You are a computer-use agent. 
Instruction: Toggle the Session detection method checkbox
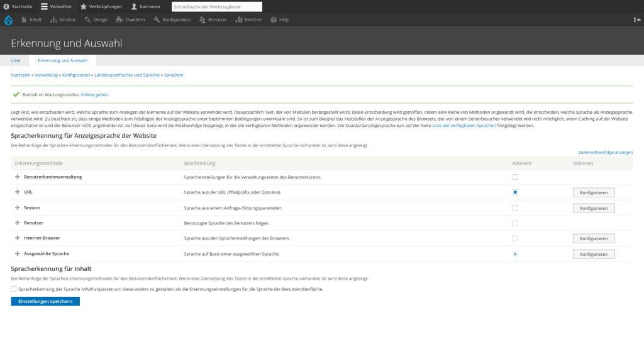click(515, 208)
